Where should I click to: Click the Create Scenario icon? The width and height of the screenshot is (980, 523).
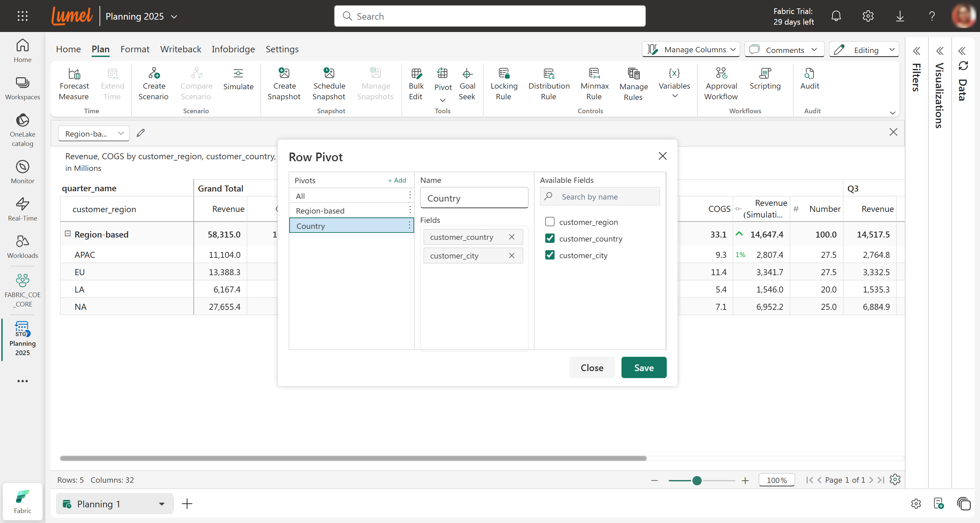(x=154, y=73)
